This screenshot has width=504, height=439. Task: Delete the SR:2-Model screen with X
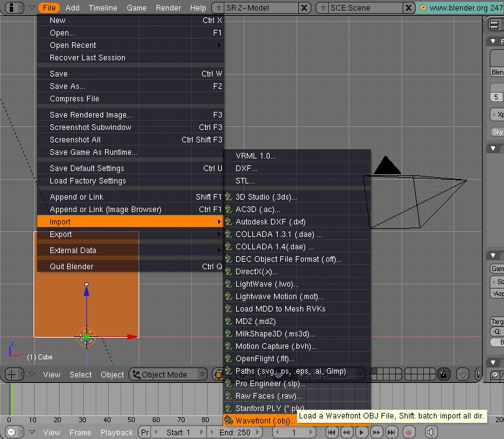coord(304,7)
